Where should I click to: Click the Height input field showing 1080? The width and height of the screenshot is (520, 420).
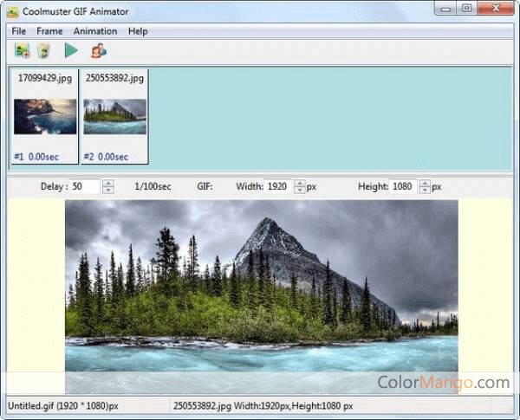pyautogui.click(x=403, y=186)
